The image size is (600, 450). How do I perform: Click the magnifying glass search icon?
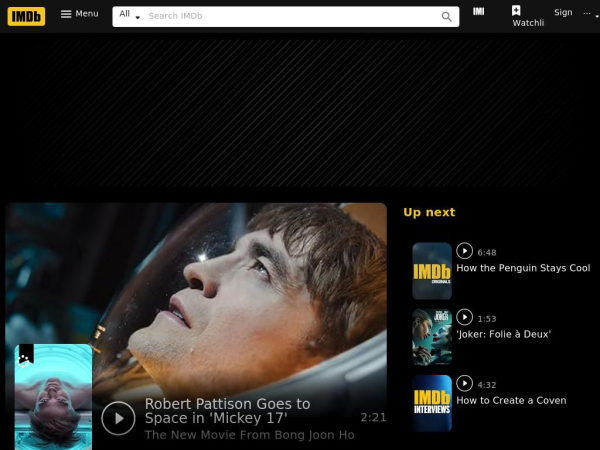point(447,16)
